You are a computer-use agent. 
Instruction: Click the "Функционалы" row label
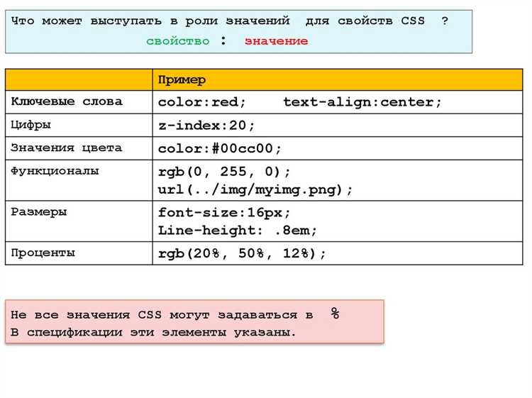point(55,171)
